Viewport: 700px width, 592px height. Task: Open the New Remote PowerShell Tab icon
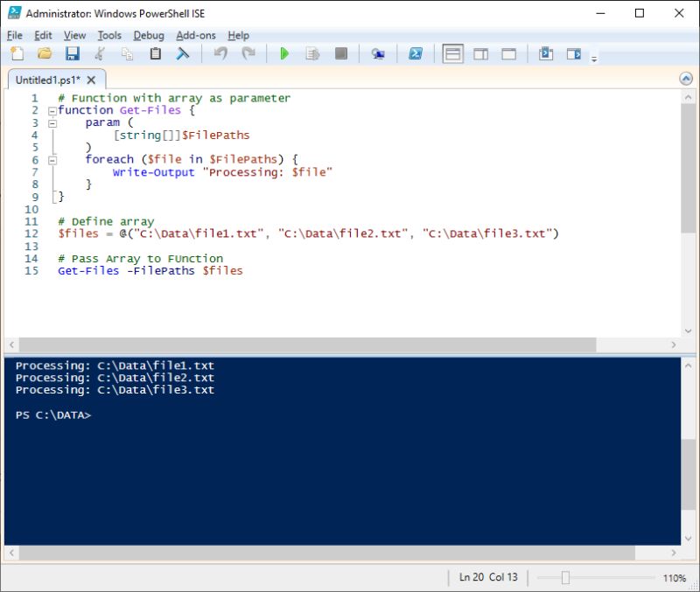click(378, 54)
